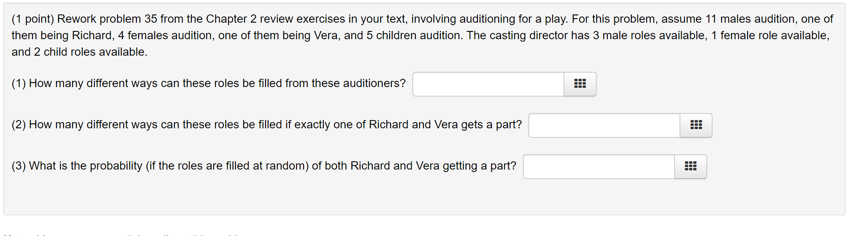Image resolution: width=868 pixels, height=236 pixels.
Task: Click the "(1 point)" label text
Action: click(33, 19)
